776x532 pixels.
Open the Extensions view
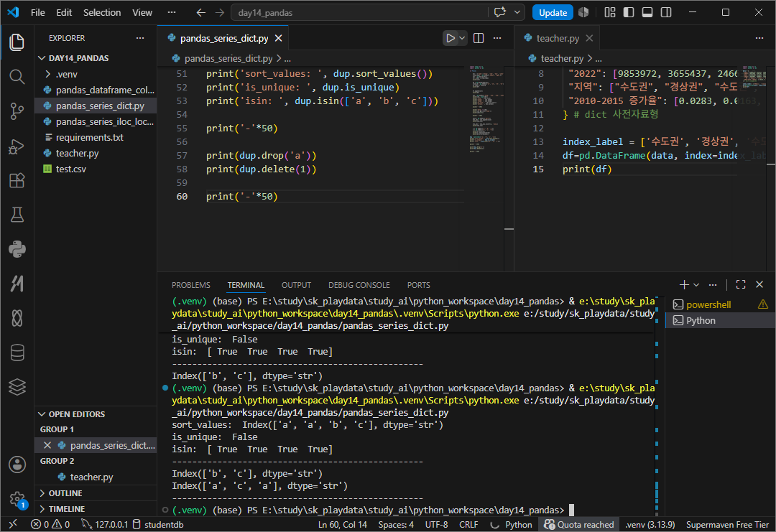(x=17, y=180)
